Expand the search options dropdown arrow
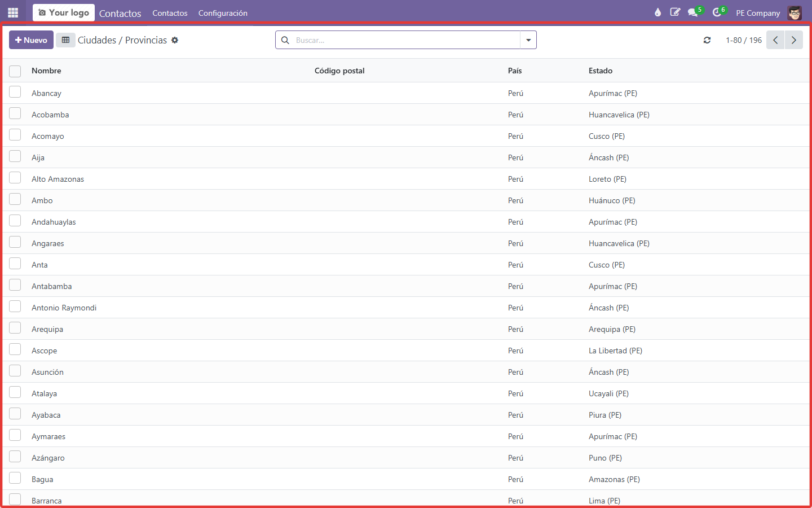The height and width of the screenshot is (508, 812). tap(528, 40)
